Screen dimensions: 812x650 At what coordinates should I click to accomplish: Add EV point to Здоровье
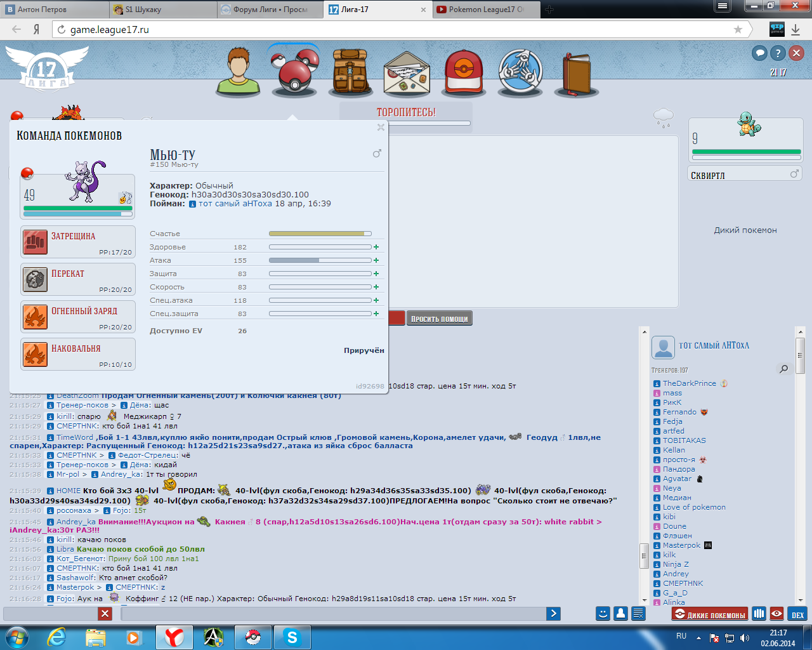[376, 247]
